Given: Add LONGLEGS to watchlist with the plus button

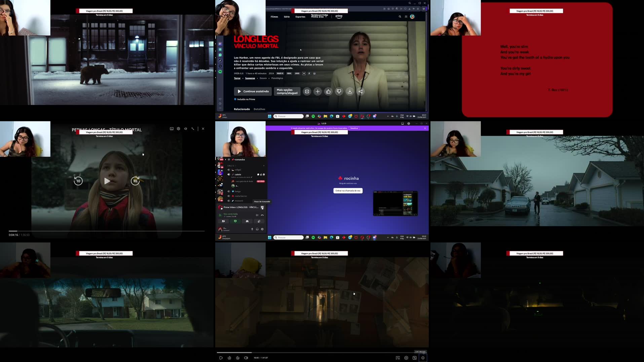Looking at the screenshot, I should click(318, 92).
